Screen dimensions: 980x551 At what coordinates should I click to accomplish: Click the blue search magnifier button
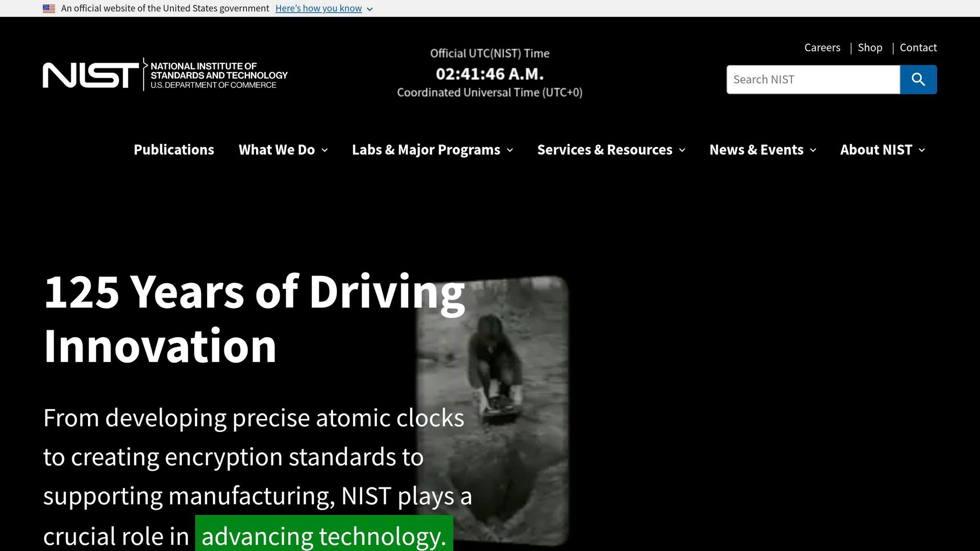click(x=918, y=79)
